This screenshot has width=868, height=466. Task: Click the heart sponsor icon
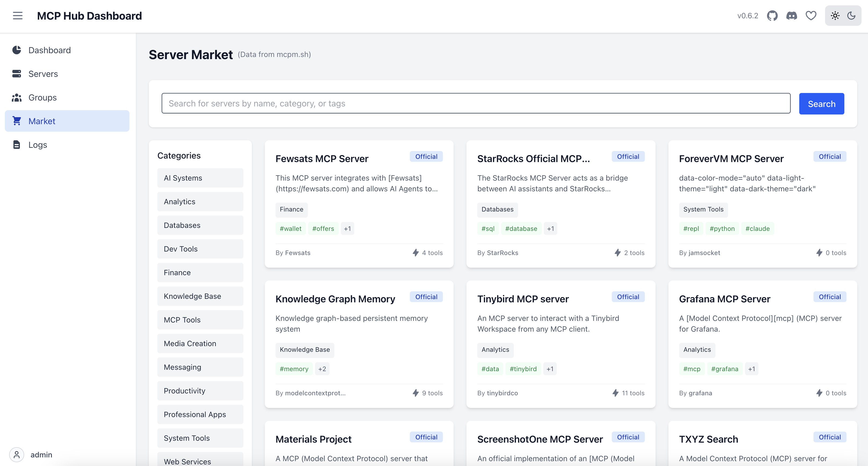811,16
